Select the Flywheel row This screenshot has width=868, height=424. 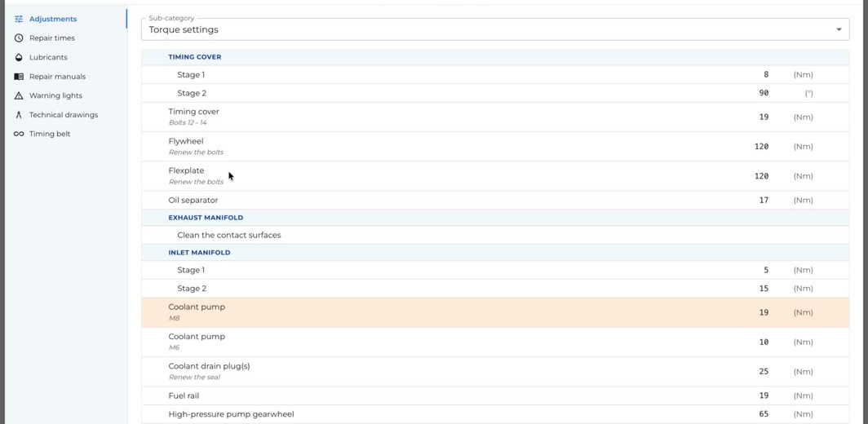(495, 146)
